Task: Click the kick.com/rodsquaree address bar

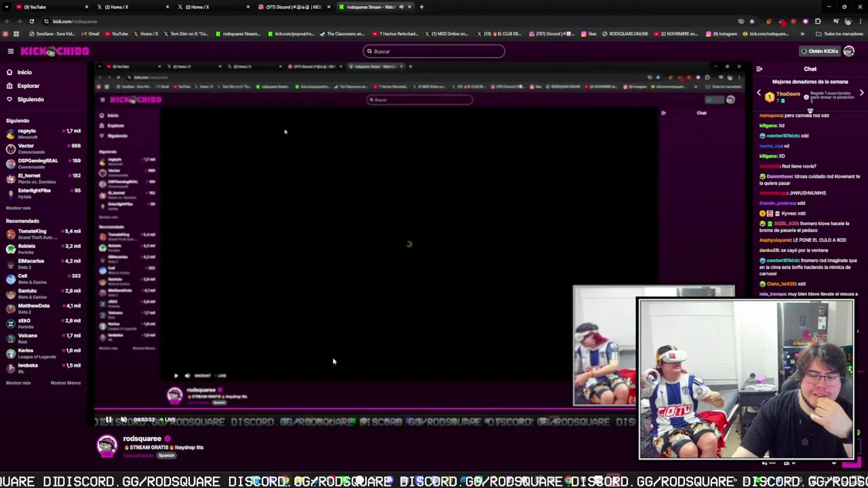Action: pyautogui.click(x=75, y=22)
